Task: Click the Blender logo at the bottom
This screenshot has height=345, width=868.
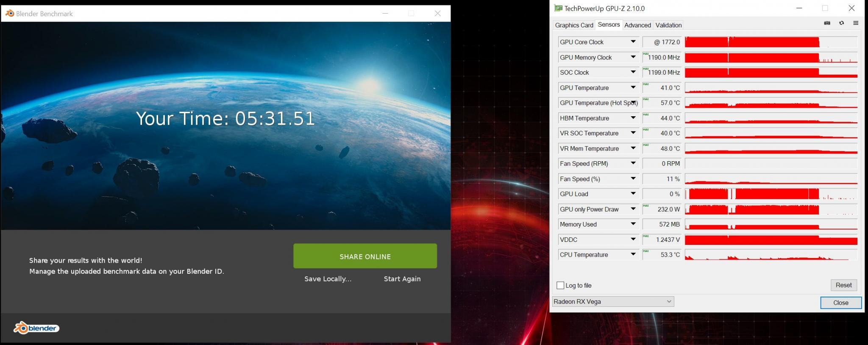Action: click(x=36, y=328)
